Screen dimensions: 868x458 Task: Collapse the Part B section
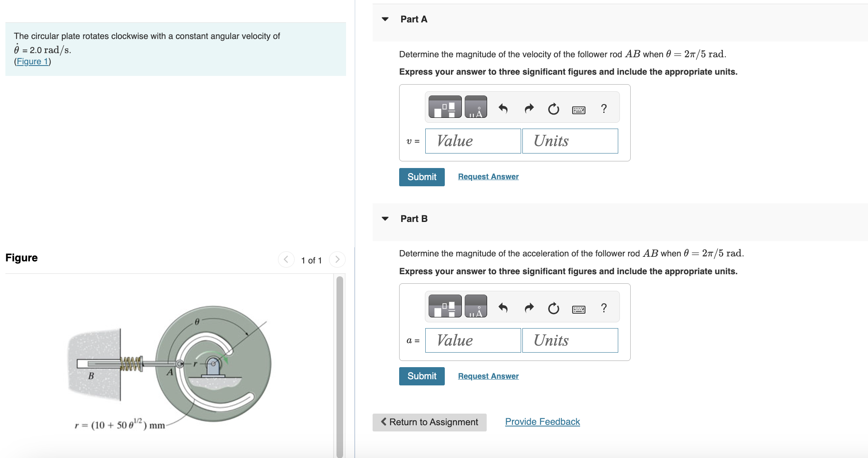385,219
